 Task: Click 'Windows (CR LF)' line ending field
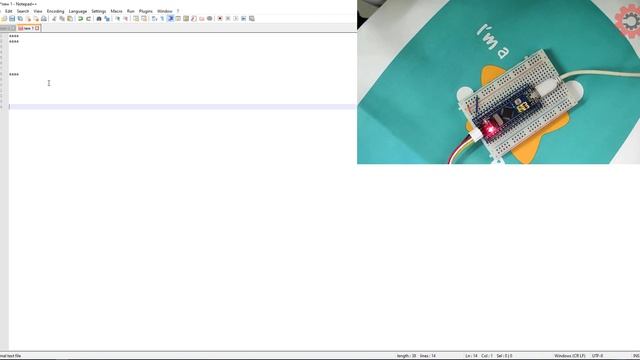[569, 356]
